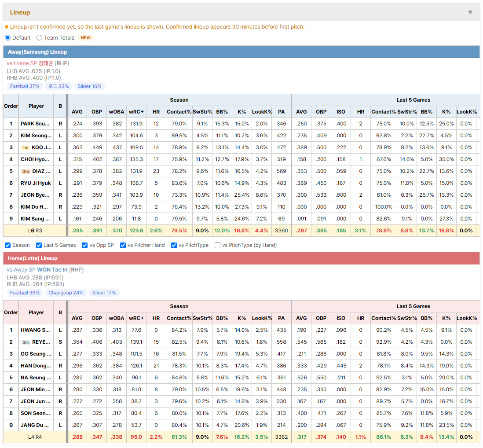Click the Home(Lotte) Lineup header
The height and width of the screenshot is (448, 483).
coord(241,258)
